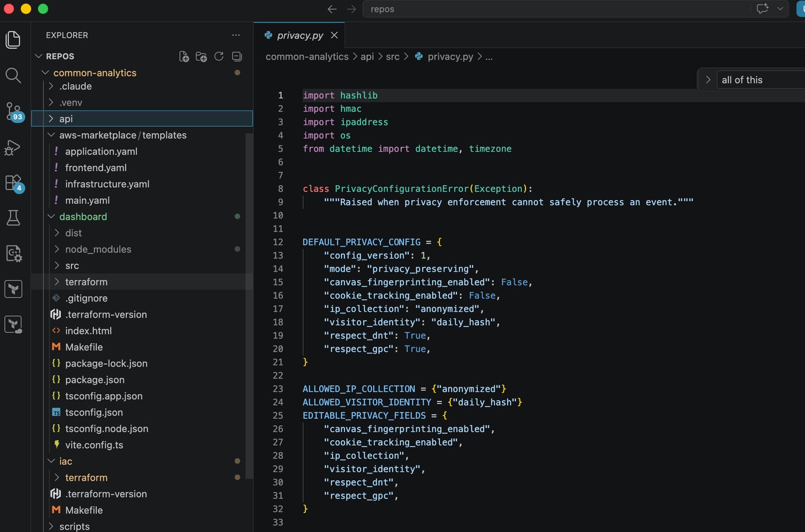
Task: Select the privacy.py editor tab
Action: [299, 36]
